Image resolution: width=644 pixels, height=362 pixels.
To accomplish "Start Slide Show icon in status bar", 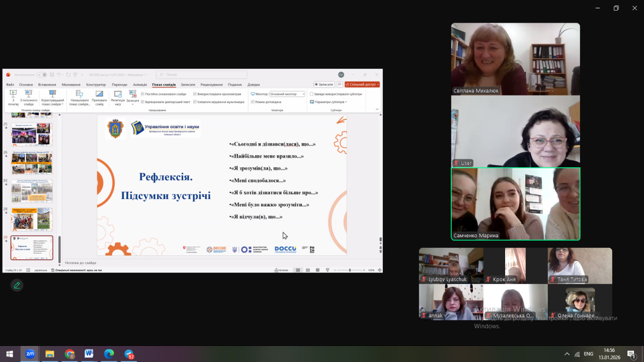I will click(328, 270).
